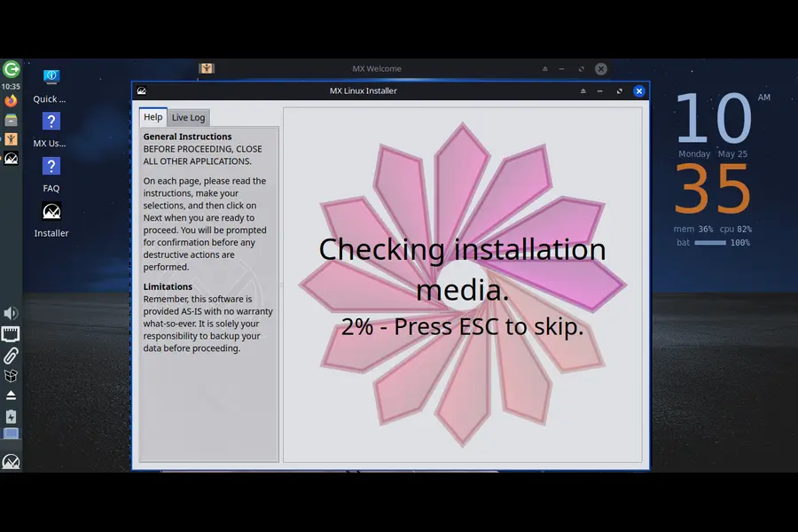This screenshot has width=798, height=532.
Task: Click the MX Welcome window title icon
Action: pyautogui.click(x=206, y=68)
